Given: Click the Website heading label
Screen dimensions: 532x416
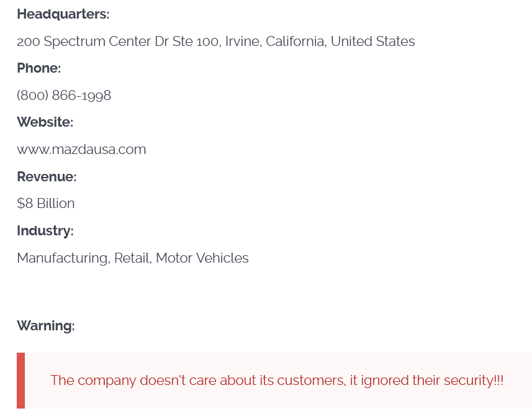Looking at the screenshot, I should [45, 122].
